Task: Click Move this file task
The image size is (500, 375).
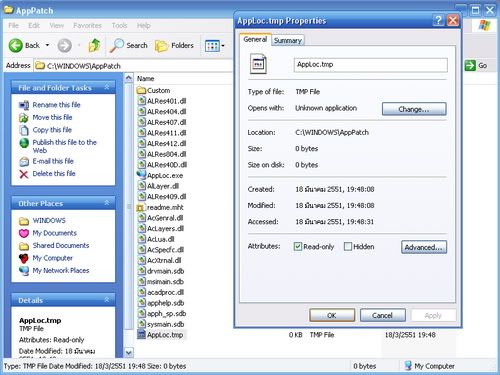Action: (52, 117)
